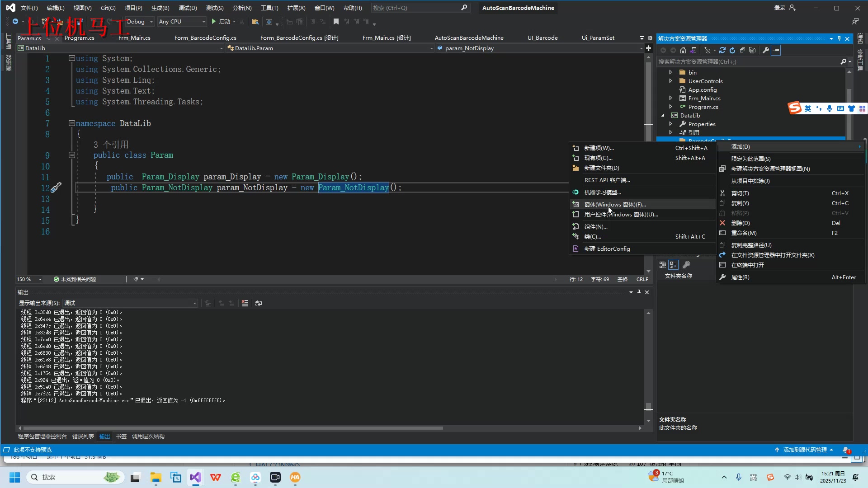Image resolution: width=868 pixels, height=488 pixels.
Task: Open the Debug configuration dropdown
Action: 139,21
